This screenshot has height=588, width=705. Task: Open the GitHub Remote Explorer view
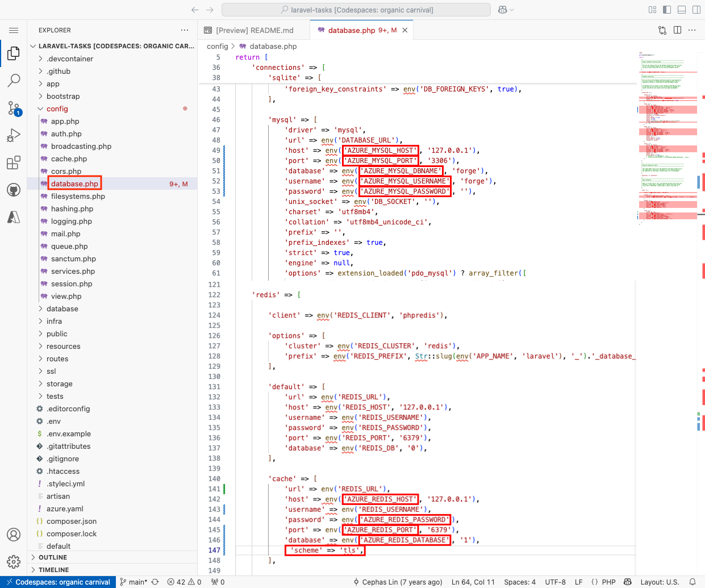pyautogui.click(x=14, y=190)
